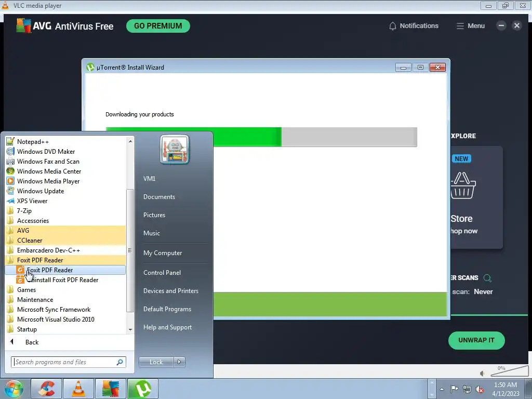
Task: Select Uninstall Foxit PDF Reader
Action: coord(65,280)
